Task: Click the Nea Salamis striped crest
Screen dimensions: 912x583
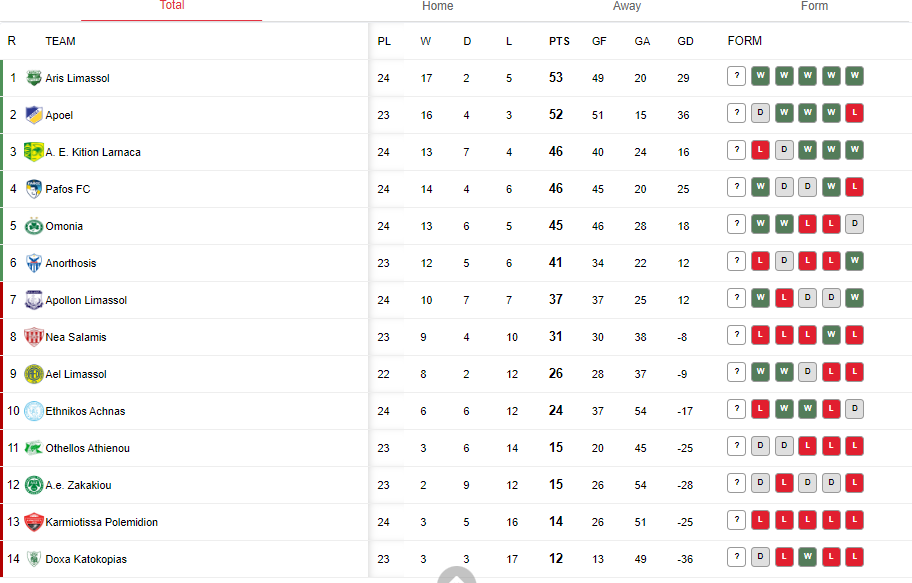Action: pos(34,337)
